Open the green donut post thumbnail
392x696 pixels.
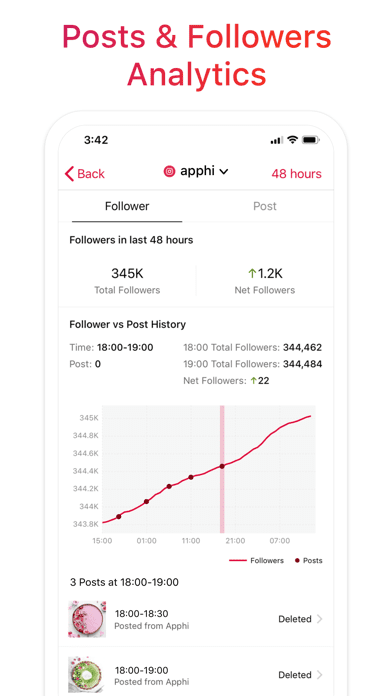87,675
